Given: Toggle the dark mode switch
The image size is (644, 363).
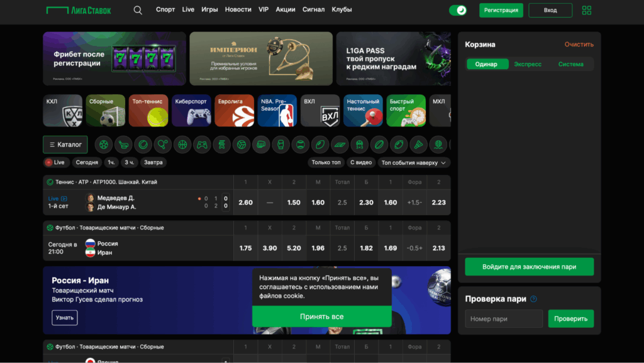Looking at the screenshot, I should pyautogui.click(x=457, y=10).
